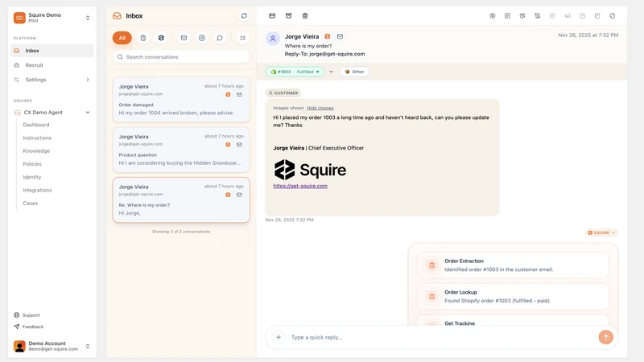Click the megaphone icon in top toolbar
The height and width of the screenshot is (362, 644).
point(568,15)
